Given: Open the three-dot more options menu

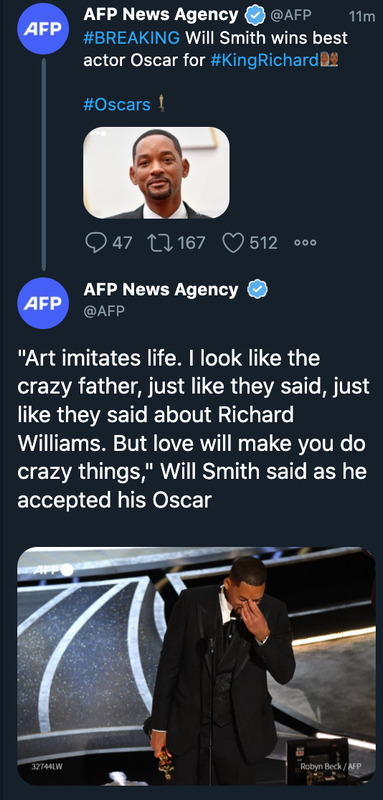Looking at the screenshot, I should point(305,243).
